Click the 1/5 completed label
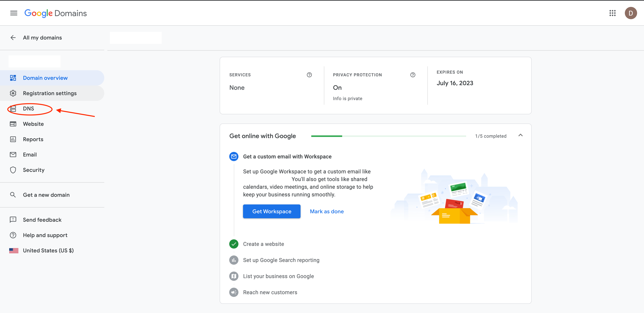The height and width of the screenshot is (313, 644). point(490,136)
